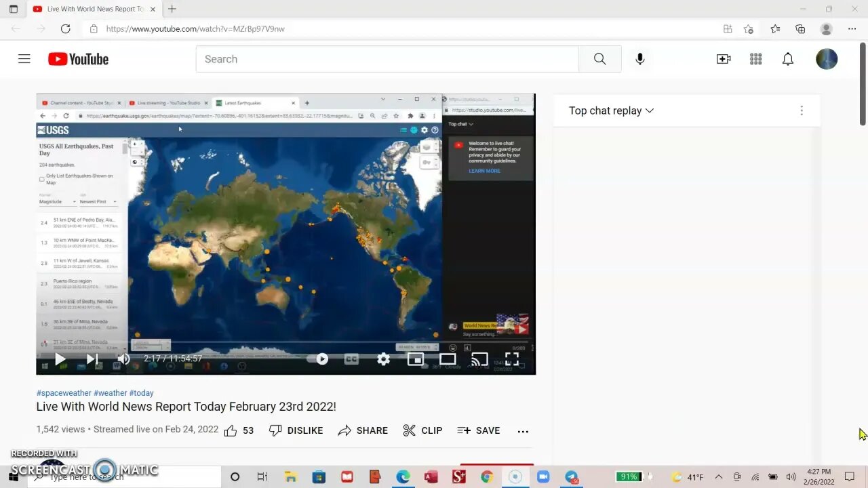Add this page to favorites

(x=749, y=28)
